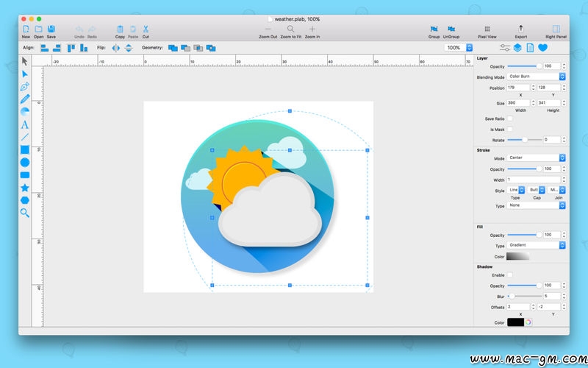Image resolution: width=588 pixels, height=368 pixels.
Task: Select the blue direct-select arrow tool
Action: point(25,74)
